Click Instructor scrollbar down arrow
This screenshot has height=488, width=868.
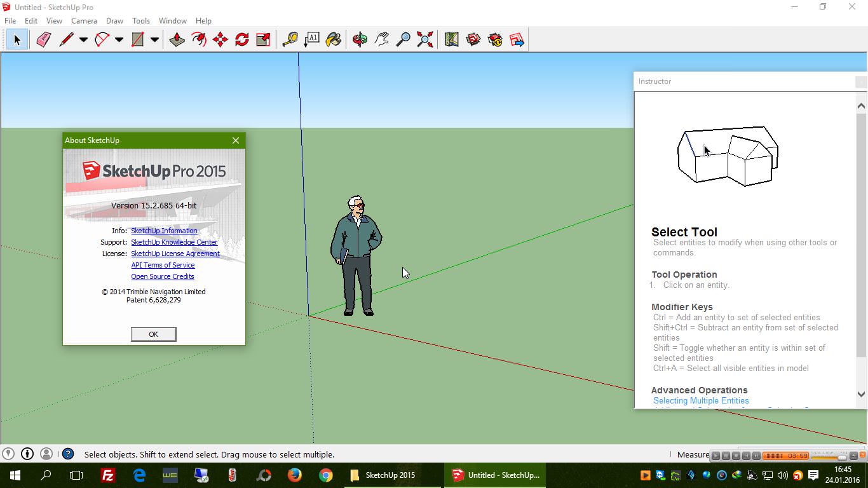(x=862, y=394)
